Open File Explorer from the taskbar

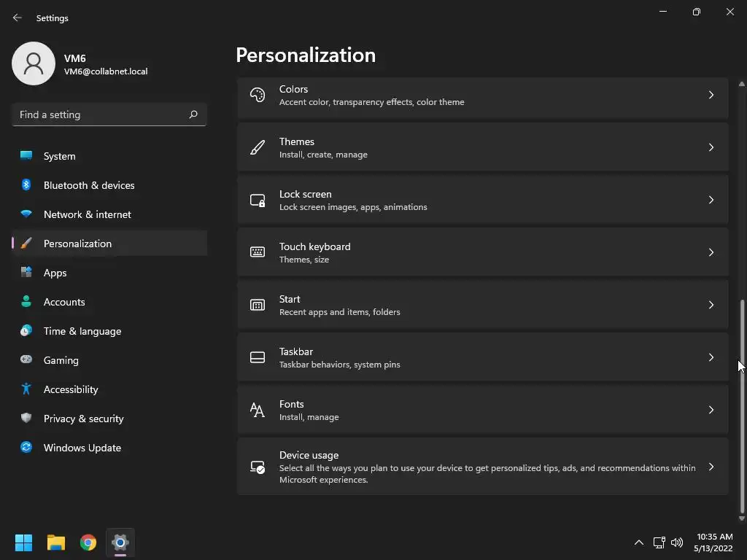56,542
